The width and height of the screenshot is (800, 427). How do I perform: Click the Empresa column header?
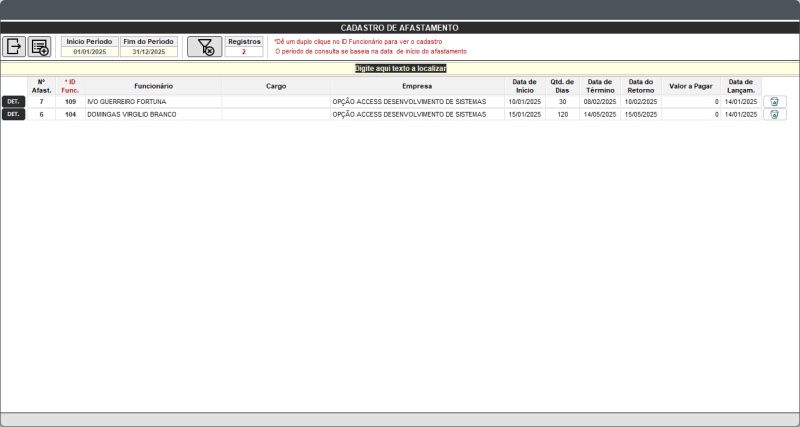tap(417, 86)
